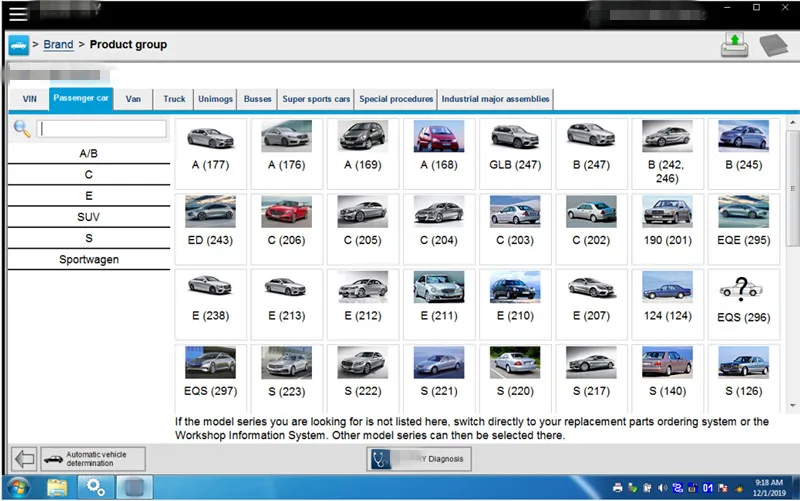Open the hamburger menu icon

18,14
